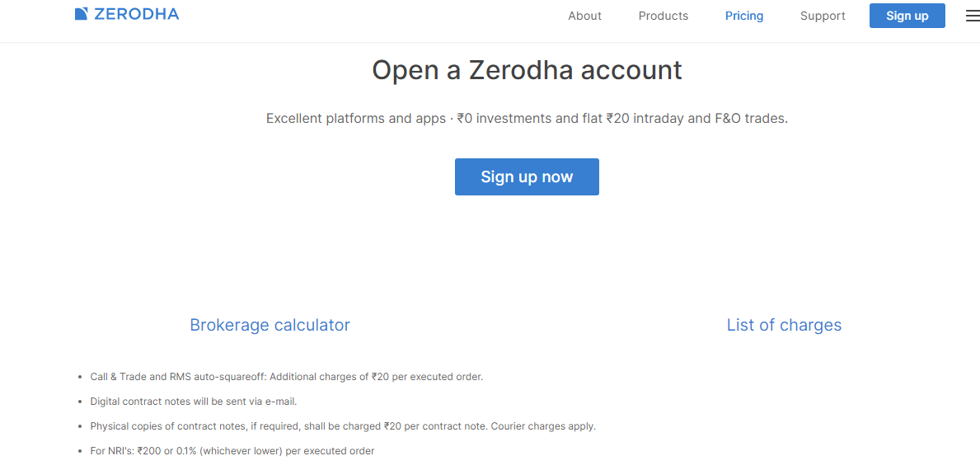Select the For NRI's charges line
The height and width of the screenshot is (470, 980).
tap(232, 451)
